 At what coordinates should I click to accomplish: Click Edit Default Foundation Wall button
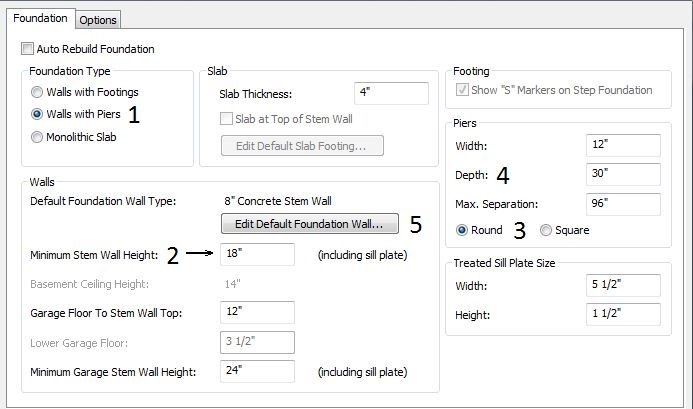[309, 224]
